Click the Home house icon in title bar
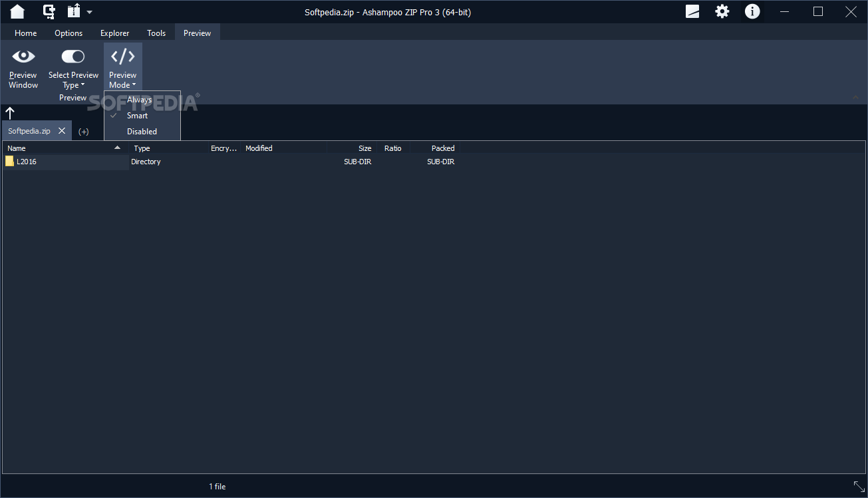The image size is (868, 498). (x=17, y=11)
